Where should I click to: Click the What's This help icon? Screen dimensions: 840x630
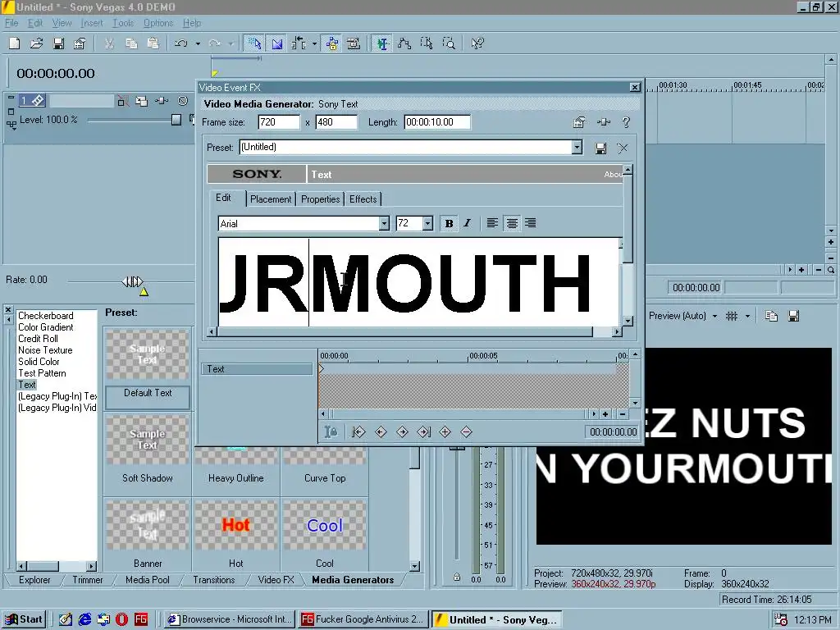477,43
